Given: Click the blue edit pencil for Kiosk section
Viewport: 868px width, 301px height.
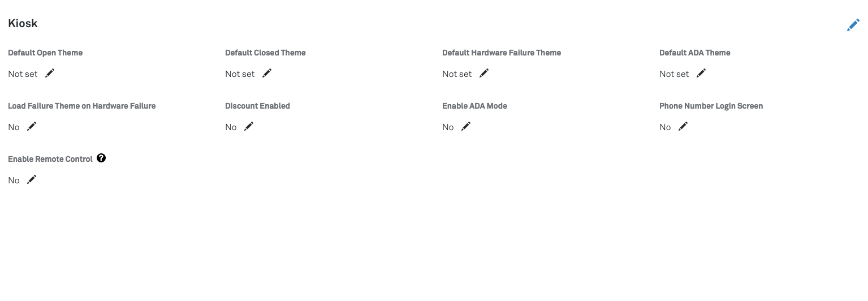Looking at the screenshot, I should click(x=853, y=25).
